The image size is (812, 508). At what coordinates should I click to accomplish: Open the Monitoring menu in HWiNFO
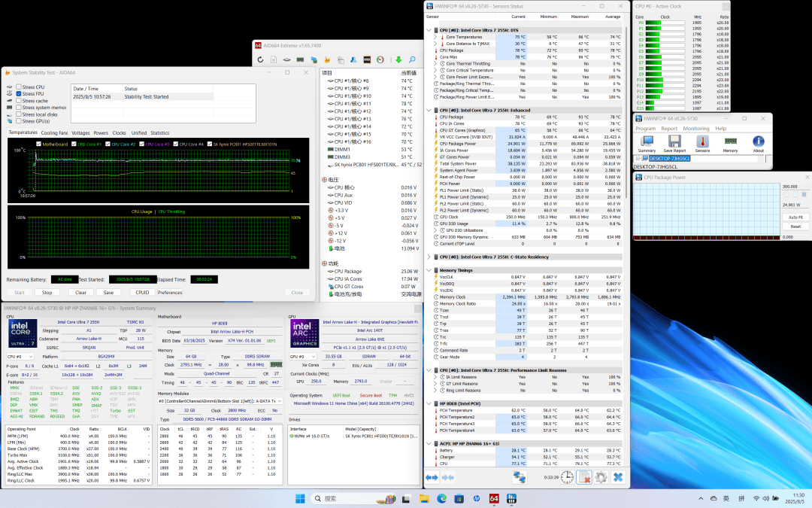(695, 129)
